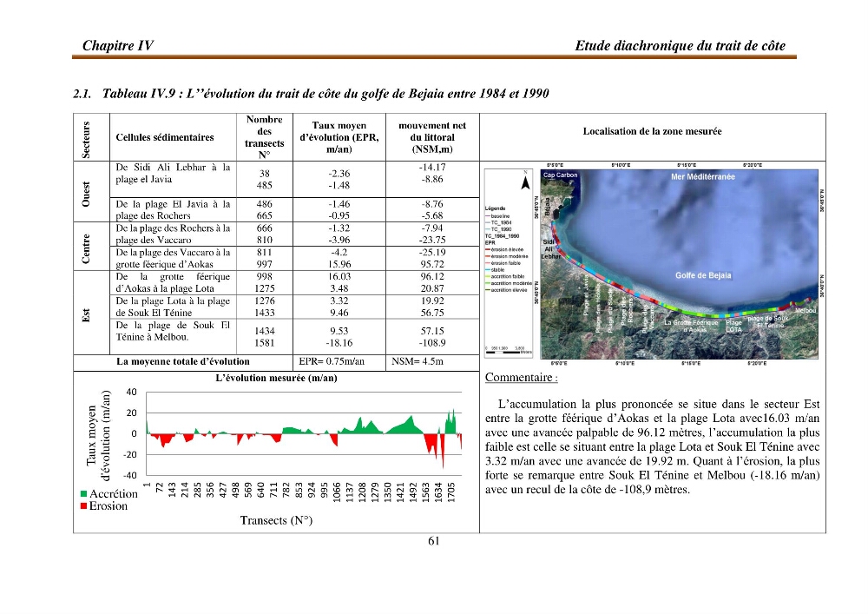Viewport: 868px width, 614px height.
Task: Click the 'Taux moyen d'évolution (m/an)' axis title
Action: point(99,435)
